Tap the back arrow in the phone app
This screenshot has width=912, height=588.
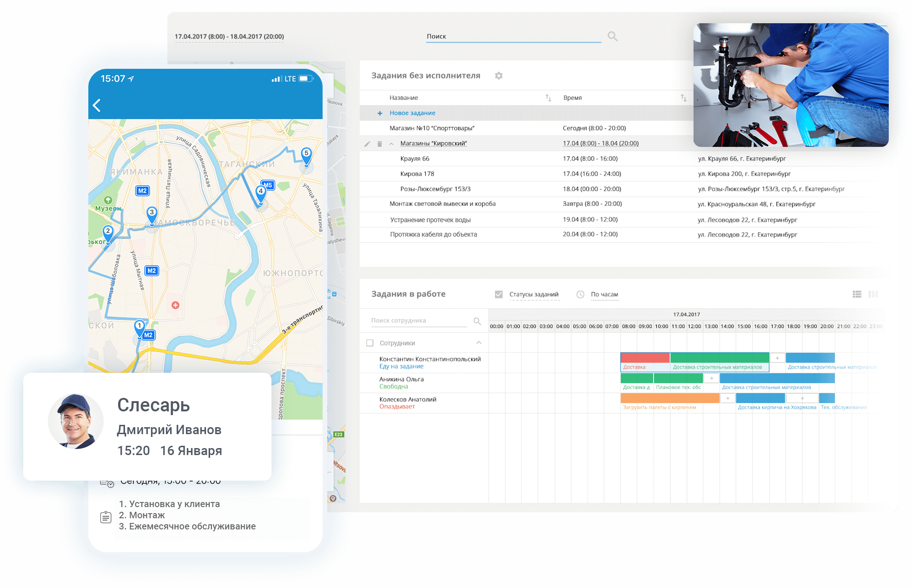97,106
